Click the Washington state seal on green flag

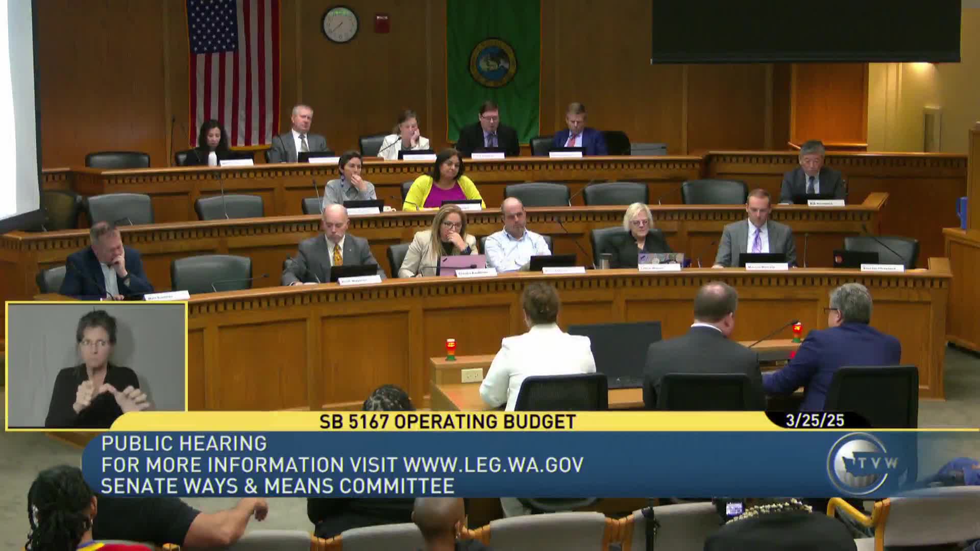[x=493, y=62]
